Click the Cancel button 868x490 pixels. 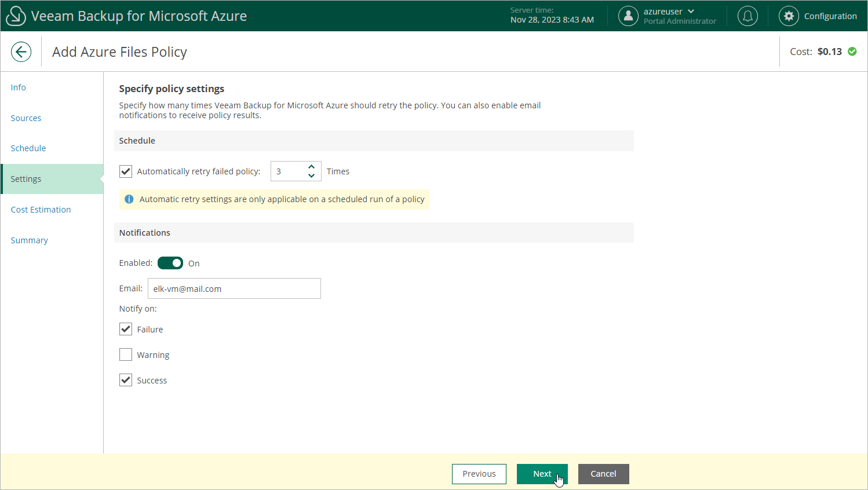coord(603,474)
